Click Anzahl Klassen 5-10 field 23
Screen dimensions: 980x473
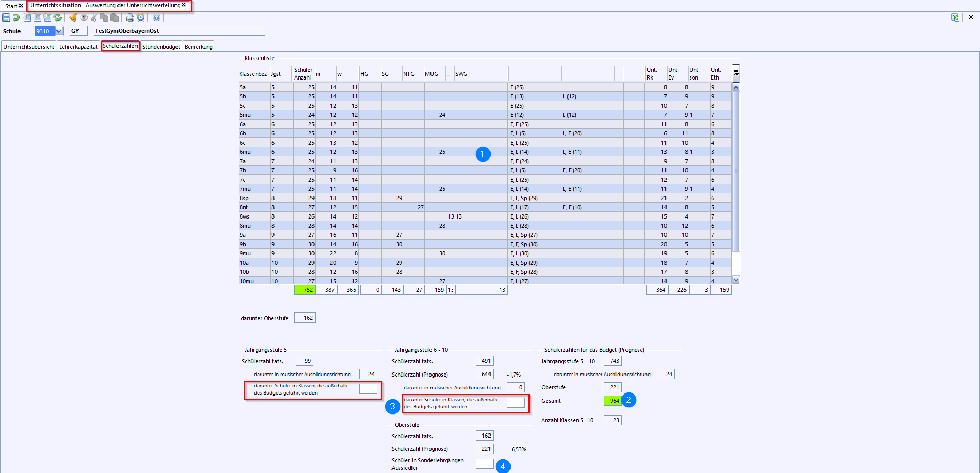click(613, 420)
